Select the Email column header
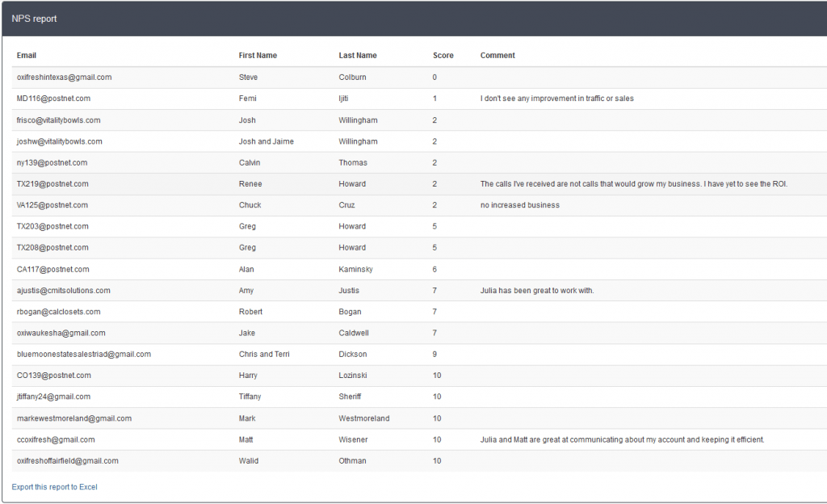Screen dimensions: 827x504 point(27,56)
